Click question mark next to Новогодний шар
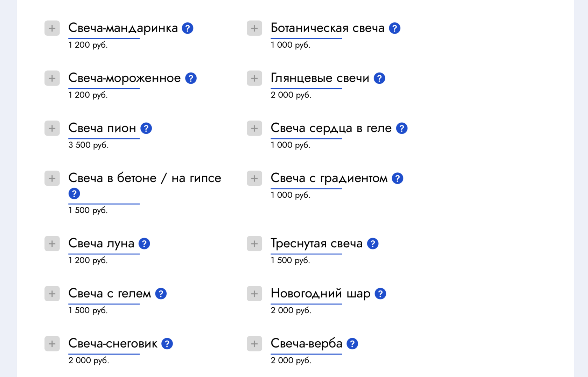Screen dimensions: 588x377 coord(380,294)
